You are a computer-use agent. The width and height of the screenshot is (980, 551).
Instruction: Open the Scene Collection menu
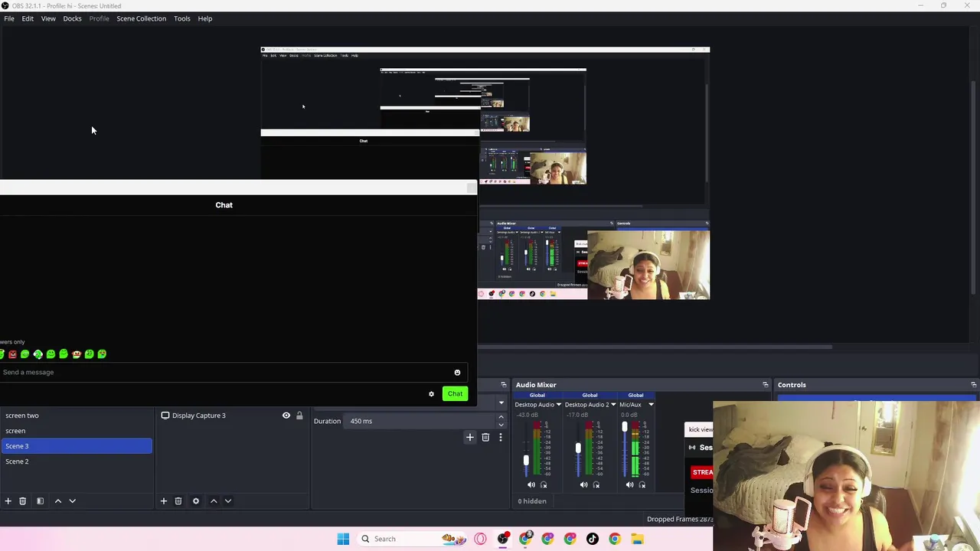coord(141,18)
